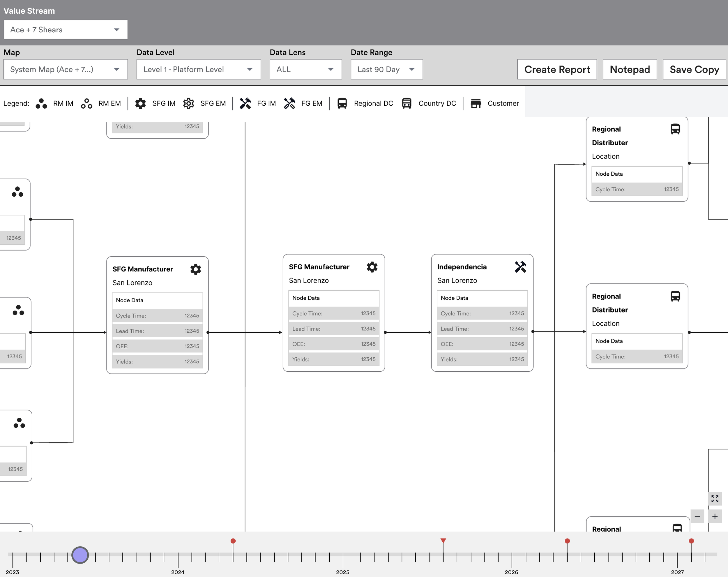Click the red timeline marker after 2027
Screen dimensions: 728x577
[691, 541]
